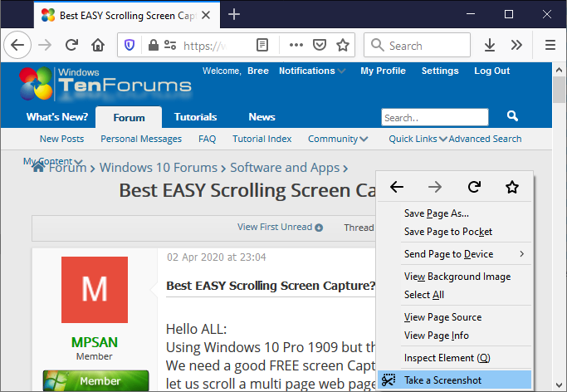Click the home icon in breadcrumb
The image size is (567, 392).
point(38,167)
